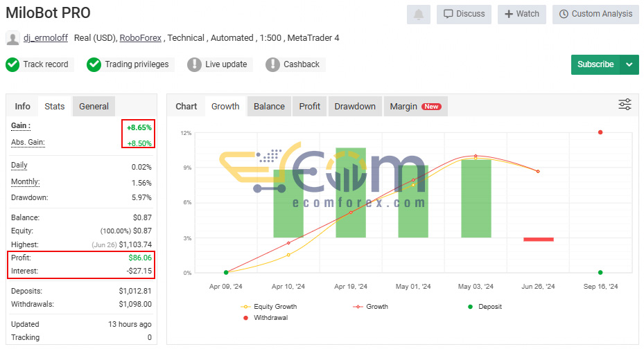This screenshot has height=349, width=644.
Task: Click the green bar for May 03, '24
Action: pyautogui.click(x=476, y=199)
